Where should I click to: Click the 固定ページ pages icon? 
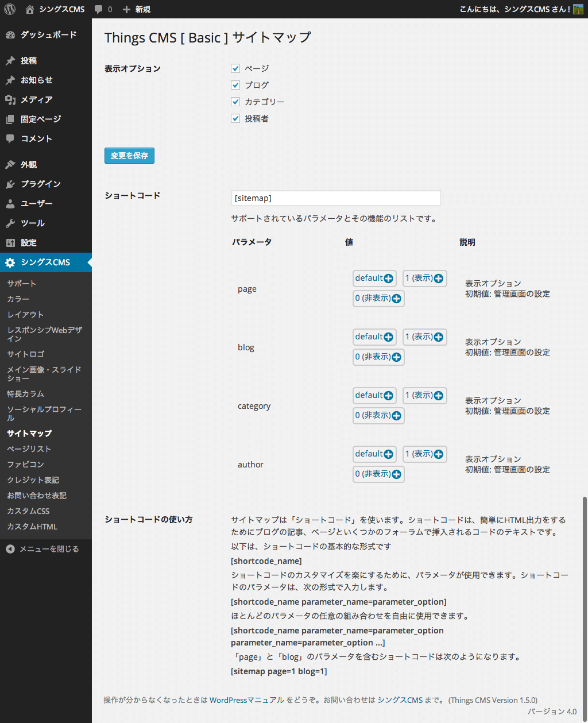[x=10, y=119]
